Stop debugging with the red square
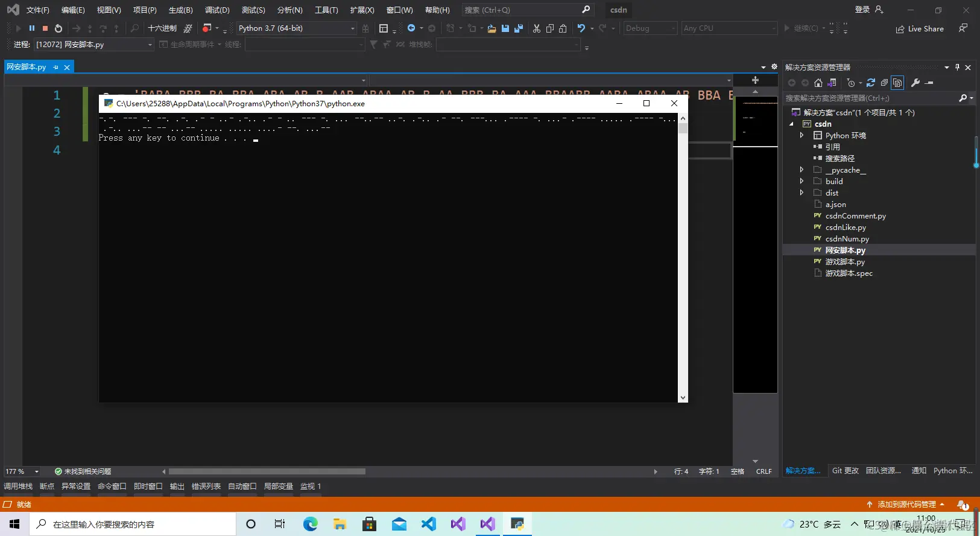 (45, 28)
